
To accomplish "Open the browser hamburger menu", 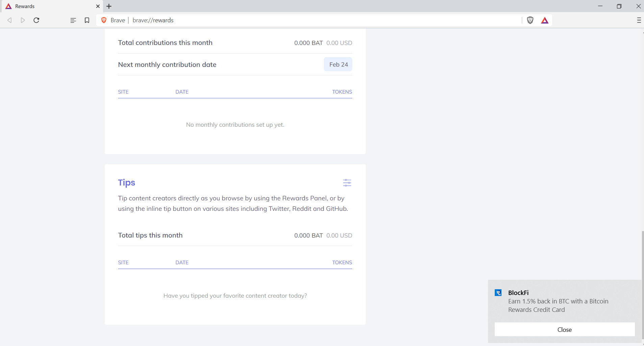I will [x=638, y=20].
